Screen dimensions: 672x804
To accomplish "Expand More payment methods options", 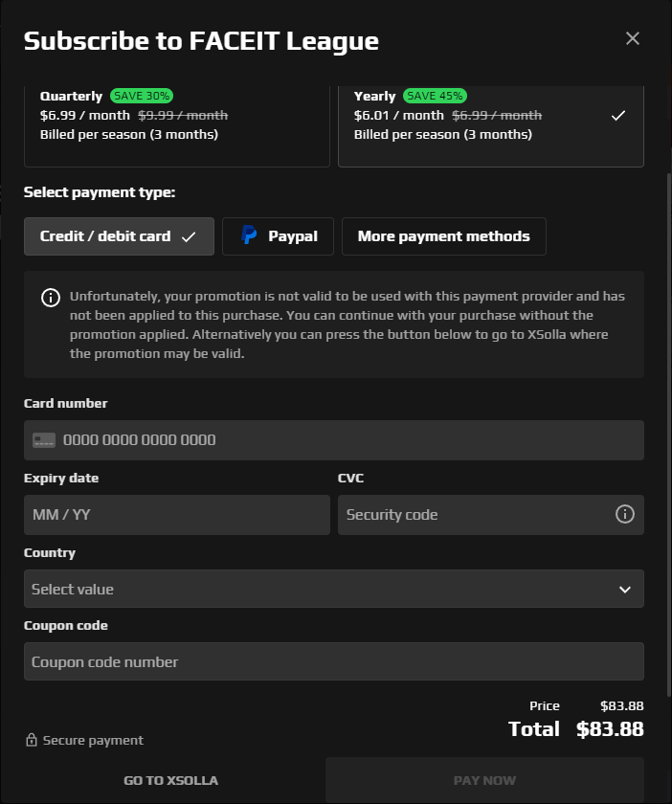I will pyautogui.click(x=443, y=235).
